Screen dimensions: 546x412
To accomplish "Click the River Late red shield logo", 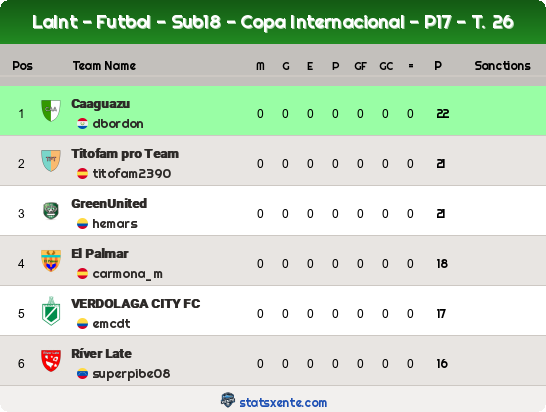I will [x=51, y=361].
